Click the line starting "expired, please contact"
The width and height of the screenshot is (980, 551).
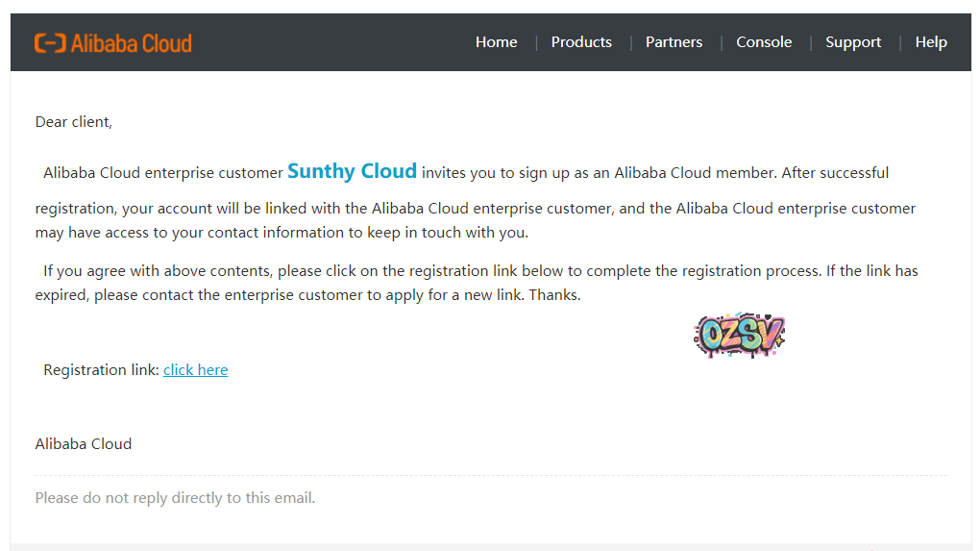(307, 295)
